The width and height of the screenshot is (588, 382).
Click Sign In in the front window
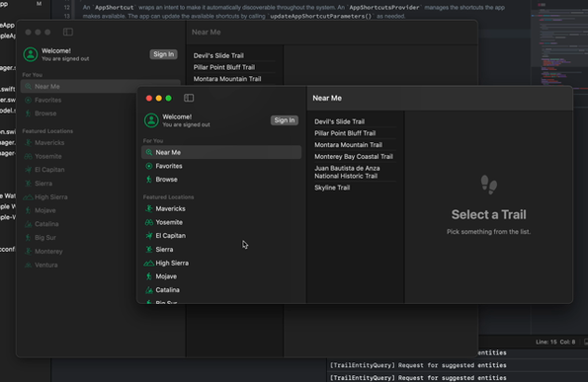click(285, 120)
